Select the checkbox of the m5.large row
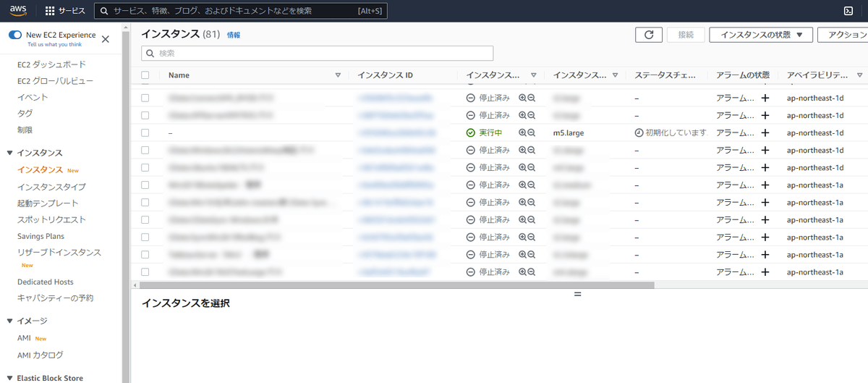 click(145, 132)
